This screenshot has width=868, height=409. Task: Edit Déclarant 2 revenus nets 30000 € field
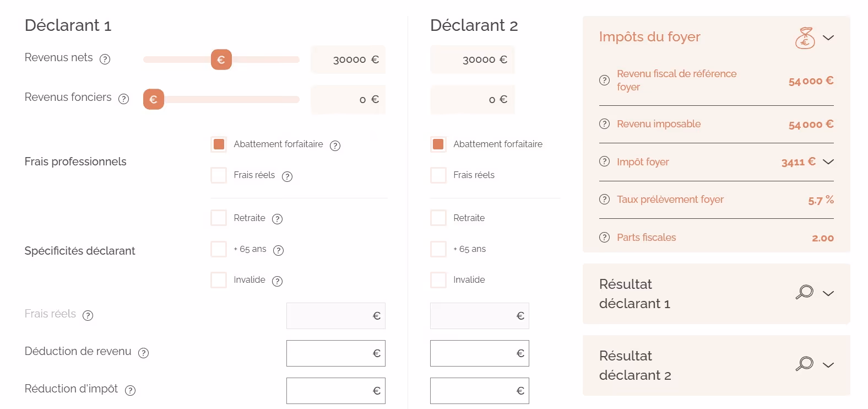[x=473, y=60]
